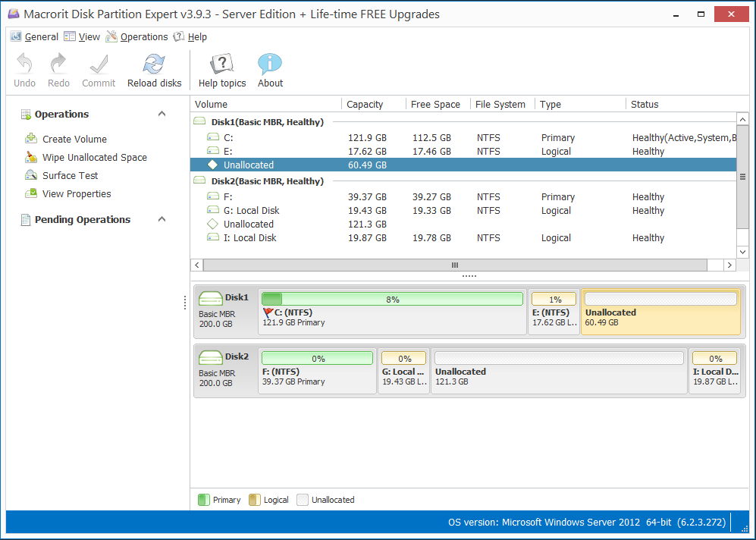Click the E: partition 1% usage bar
756x540 pixels.
554,299
